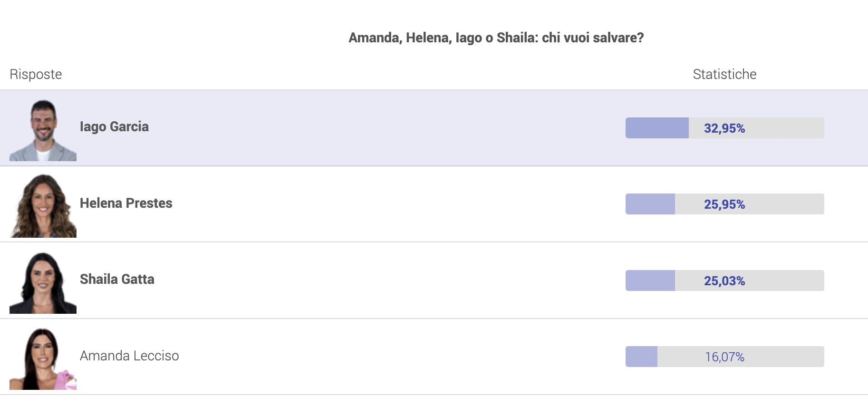The height and width of the screenshot is (406, 868).
Task: Click the 16,07% percentage label
Action: (x=724, y=357)
